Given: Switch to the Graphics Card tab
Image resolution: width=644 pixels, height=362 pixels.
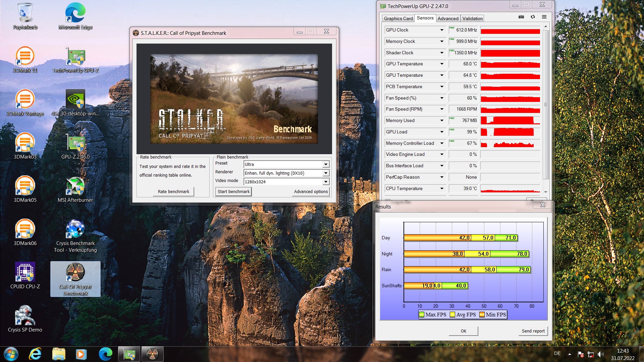Looking at the screenshot, I should pos(398,18).
